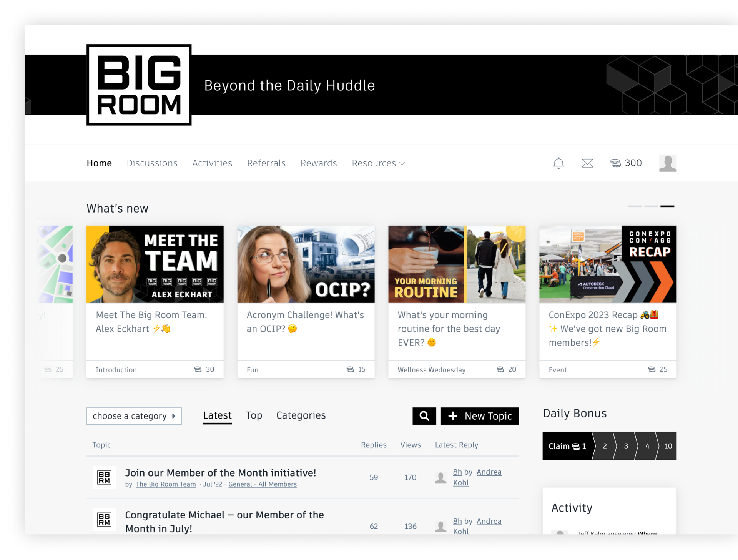Screen dimensions: 738x560
Task: Click the coin icon on Wellness Wednesday card
Action: pyautogui.click(x=500, y=369)
